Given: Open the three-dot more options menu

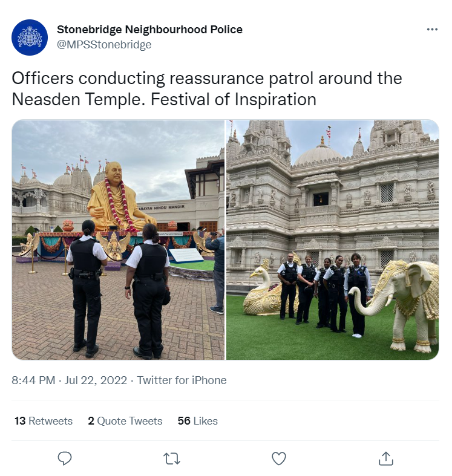Looking at the screenshot, I should point(432,30).
